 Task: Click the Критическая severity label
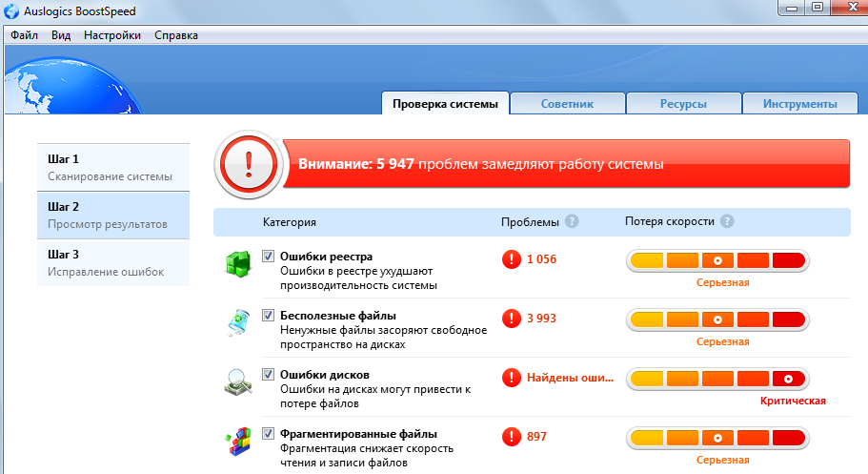click(793, 402)
